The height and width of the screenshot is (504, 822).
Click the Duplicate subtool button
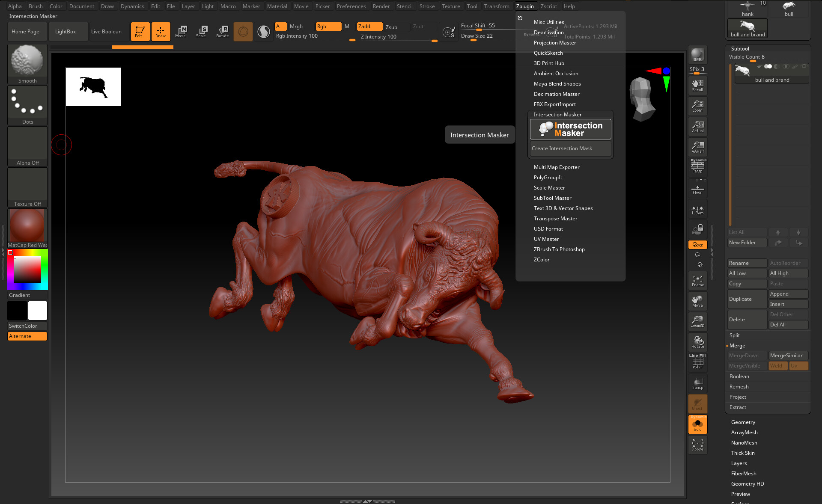(x=747, y=299)
